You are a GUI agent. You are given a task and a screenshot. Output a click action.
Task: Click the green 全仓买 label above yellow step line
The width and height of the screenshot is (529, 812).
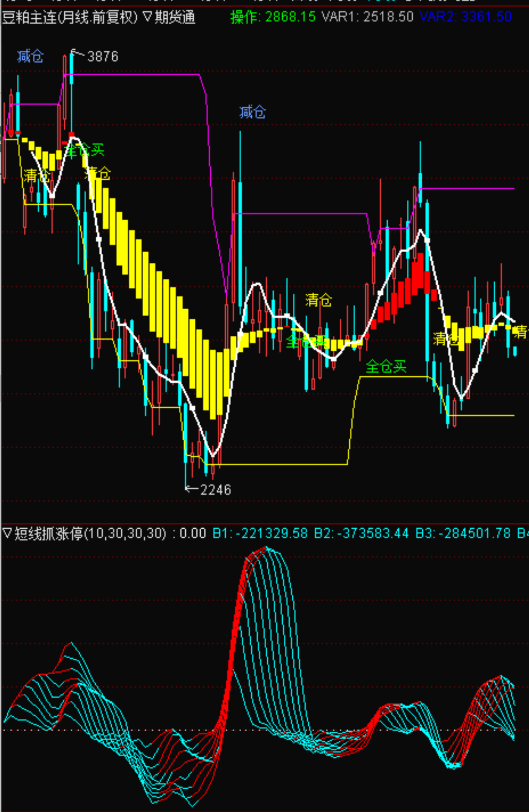point(386,366)
